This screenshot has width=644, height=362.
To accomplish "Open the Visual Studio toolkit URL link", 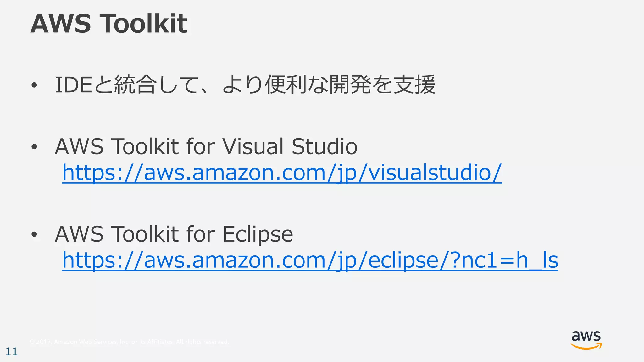I will click(282, 173).
